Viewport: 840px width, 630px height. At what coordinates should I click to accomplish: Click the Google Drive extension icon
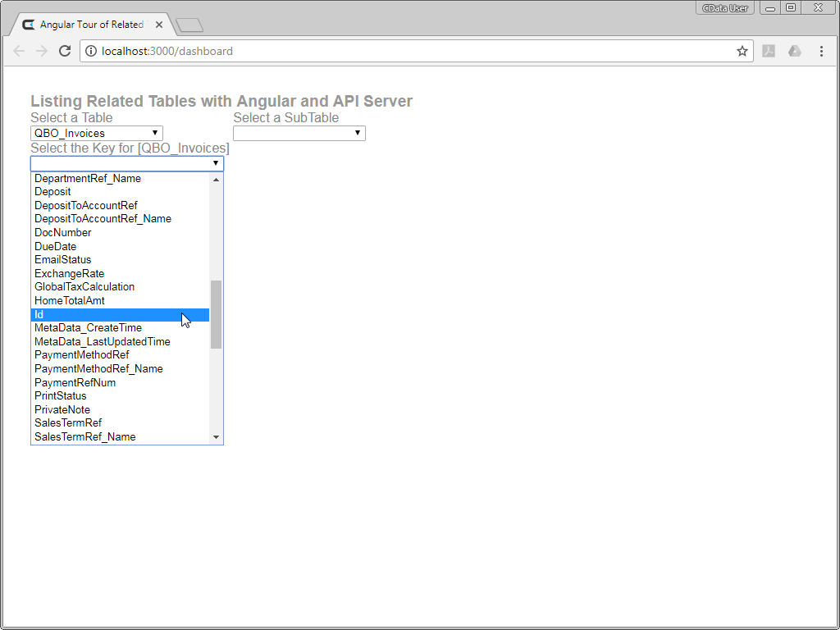(794, 51)
